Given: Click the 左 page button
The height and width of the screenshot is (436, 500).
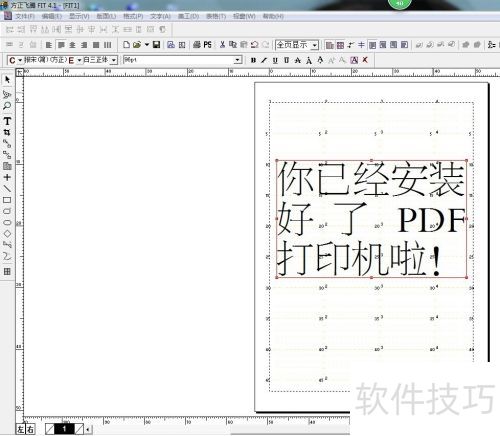Looking at the screenshot, I should (21, 429).
